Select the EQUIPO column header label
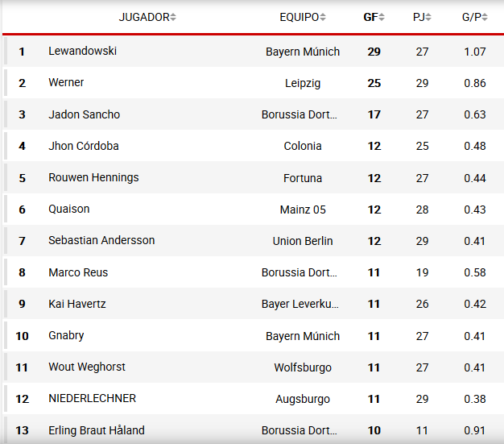The image size is (504, 444). pos(299,17)
